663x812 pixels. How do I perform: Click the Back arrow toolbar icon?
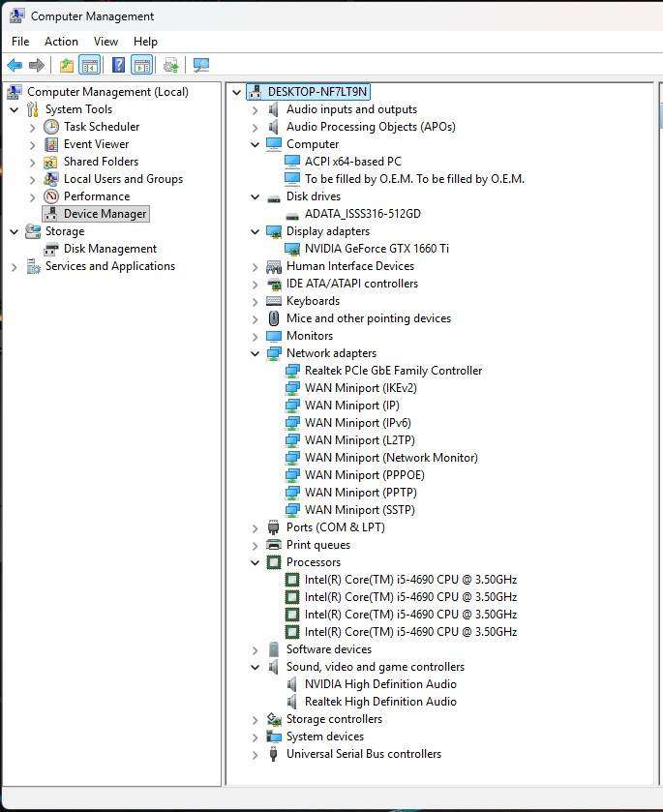(x=15, y=65)
